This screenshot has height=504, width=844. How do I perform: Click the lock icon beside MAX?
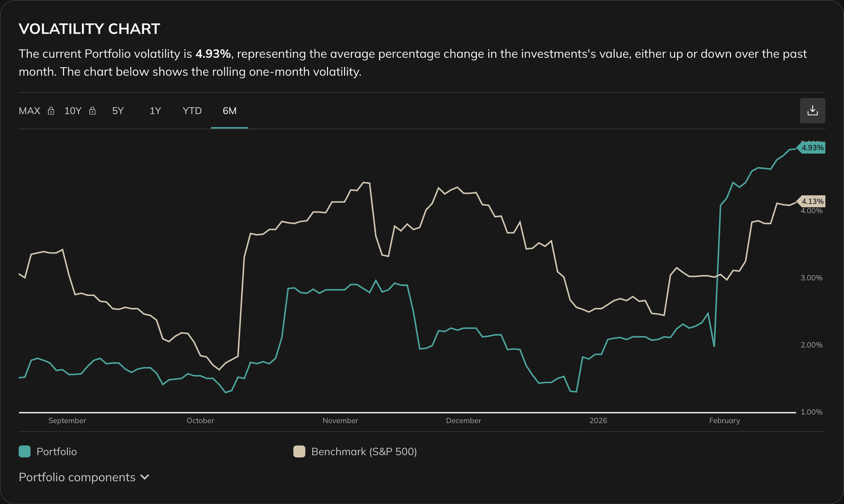[x=51, y=110]
